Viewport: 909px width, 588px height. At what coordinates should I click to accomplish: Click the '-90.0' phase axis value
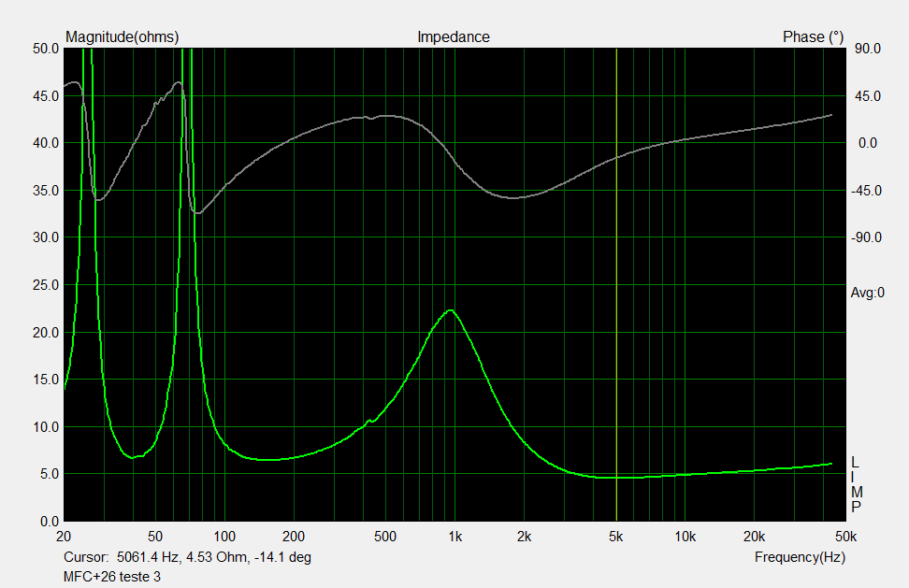pyautogui.click(x=866, y=237)
